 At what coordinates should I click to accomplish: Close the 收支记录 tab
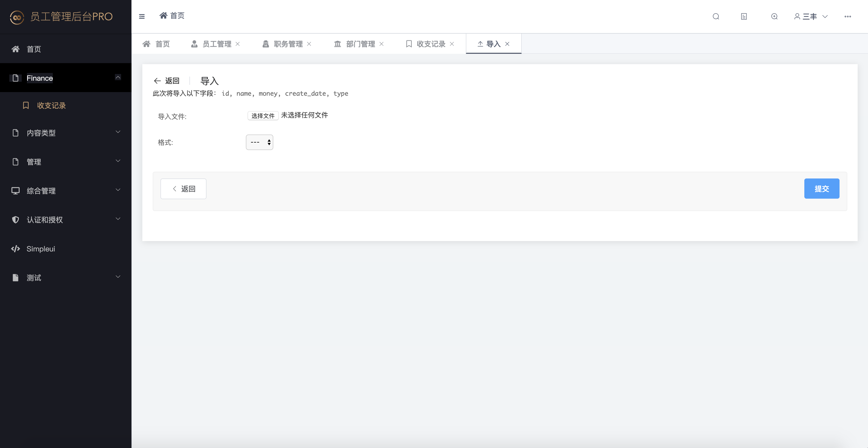click(452, 44)
